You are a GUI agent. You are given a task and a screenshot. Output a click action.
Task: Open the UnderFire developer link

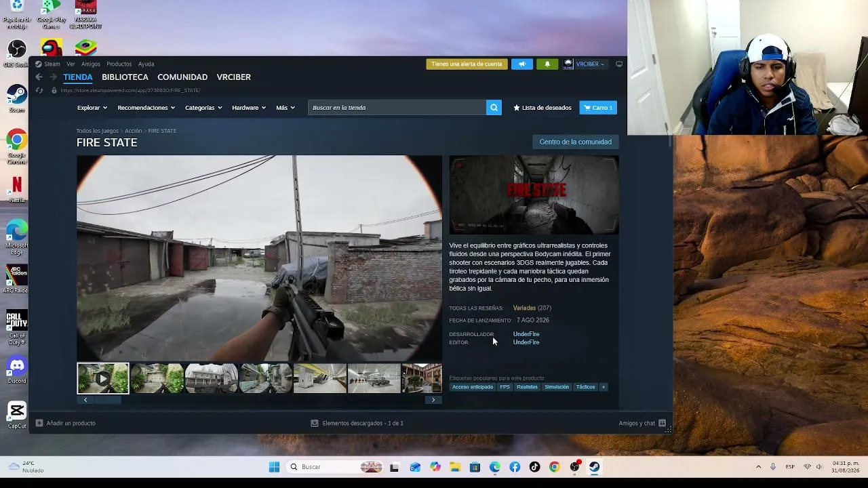click(x=526, y=334)
